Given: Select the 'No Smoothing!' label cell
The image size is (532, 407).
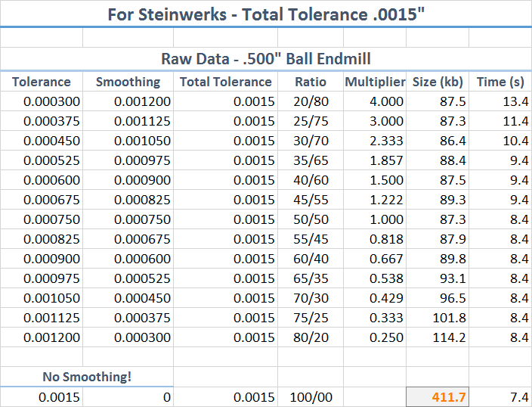Looking at the screenshot, I should [x=87, y=377].
